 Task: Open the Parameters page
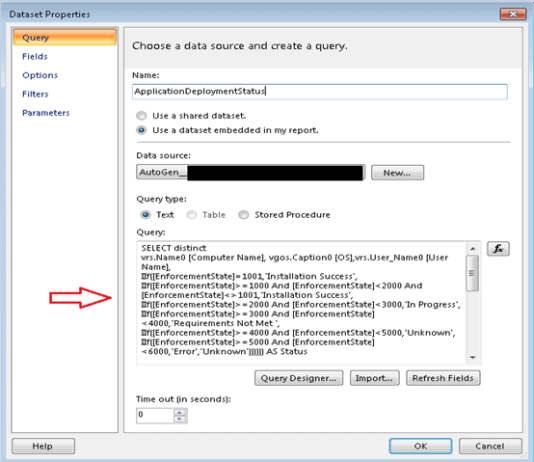[46, 113]
